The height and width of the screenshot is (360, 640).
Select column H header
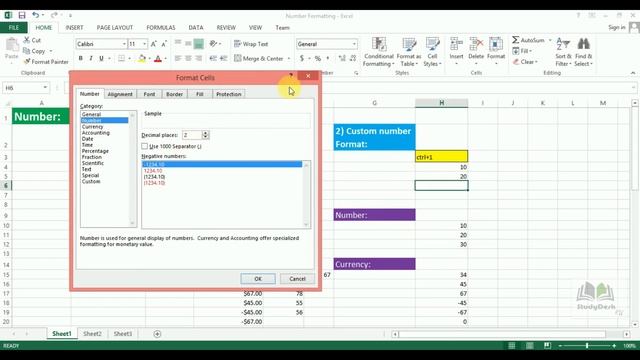(x=441, y=103)
